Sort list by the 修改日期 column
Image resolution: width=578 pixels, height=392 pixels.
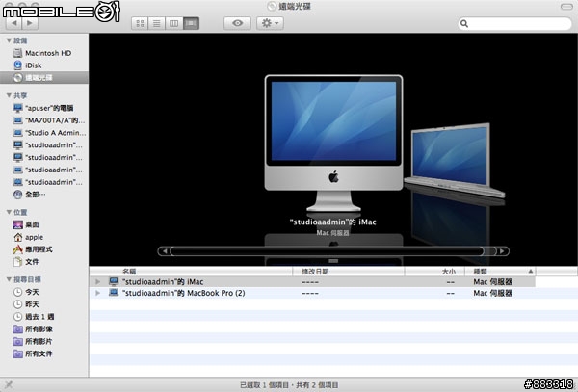[x=349, y=272]
